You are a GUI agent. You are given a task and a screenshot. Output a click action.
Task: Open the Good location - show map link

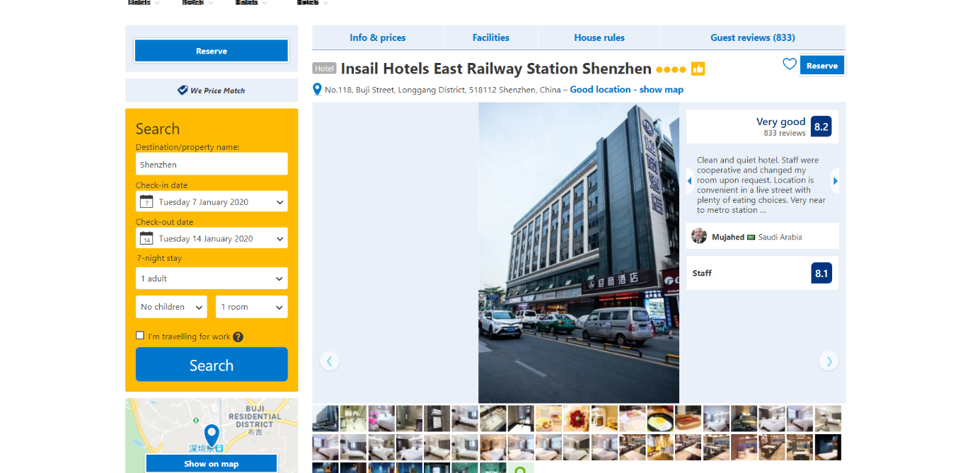(627, 90)
